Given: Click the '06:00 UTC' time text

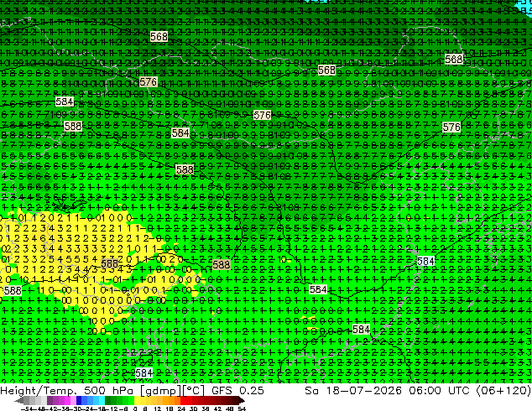Looking at the screenshot, I should tap(439, 391).
